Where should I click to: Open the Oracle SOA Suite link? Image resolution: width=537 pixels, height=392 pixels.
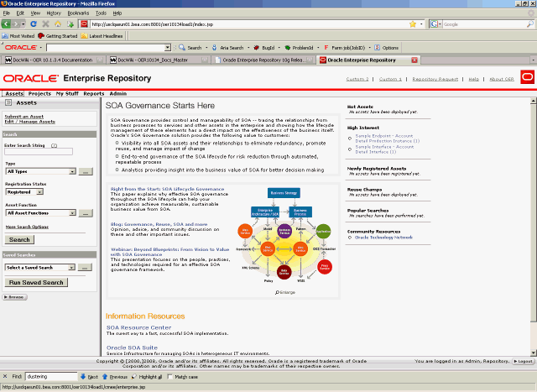132,348
